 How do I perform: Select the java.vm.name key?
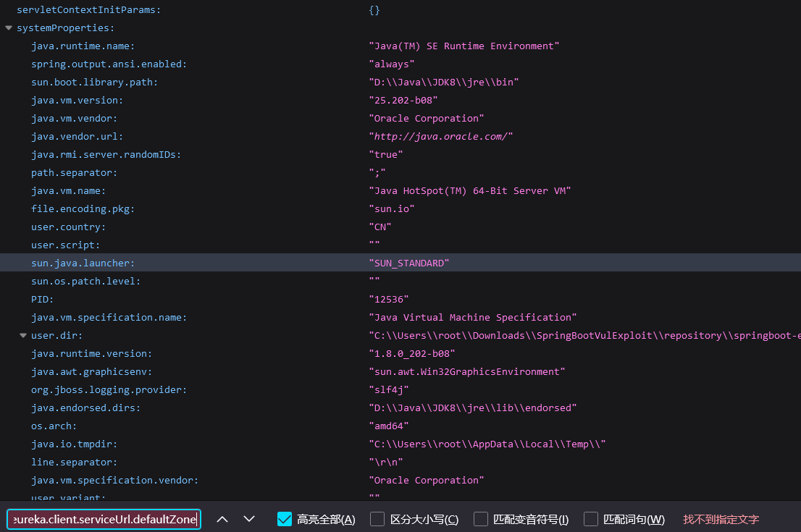[69, 191]
